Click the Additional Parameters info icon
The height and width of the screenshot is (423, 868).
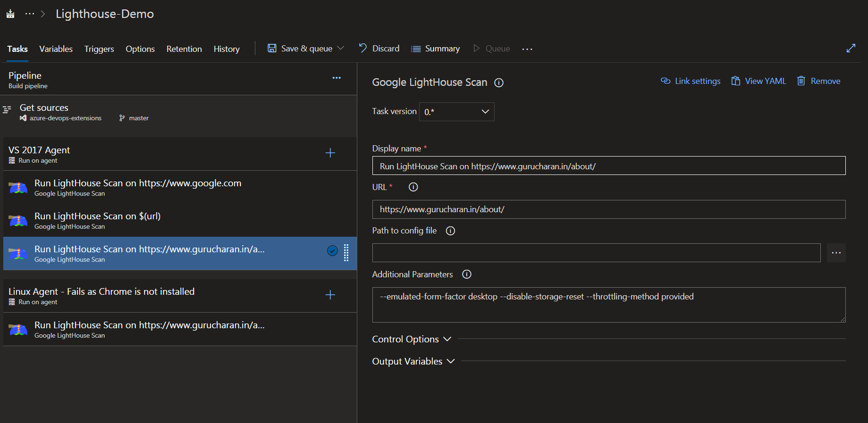[466, 274]
